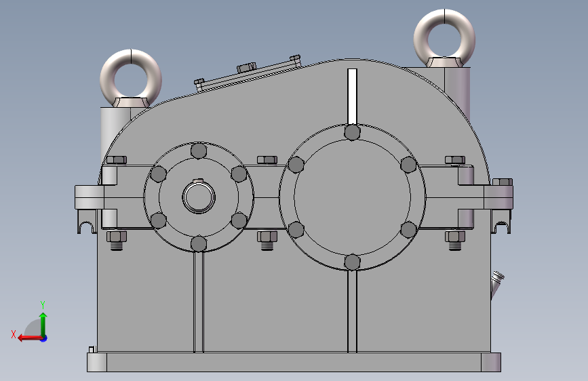Pick the upper-left bolt on the small bearing cover

(158, 174)
